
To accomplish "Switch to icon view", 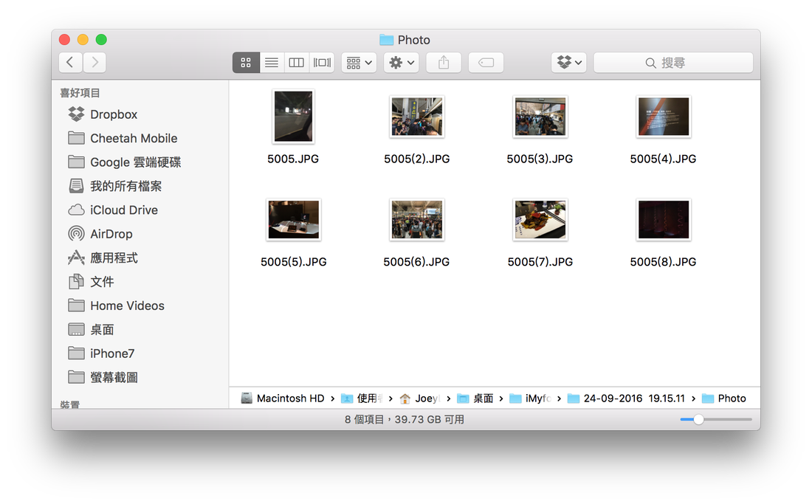I will click(246, 63).
